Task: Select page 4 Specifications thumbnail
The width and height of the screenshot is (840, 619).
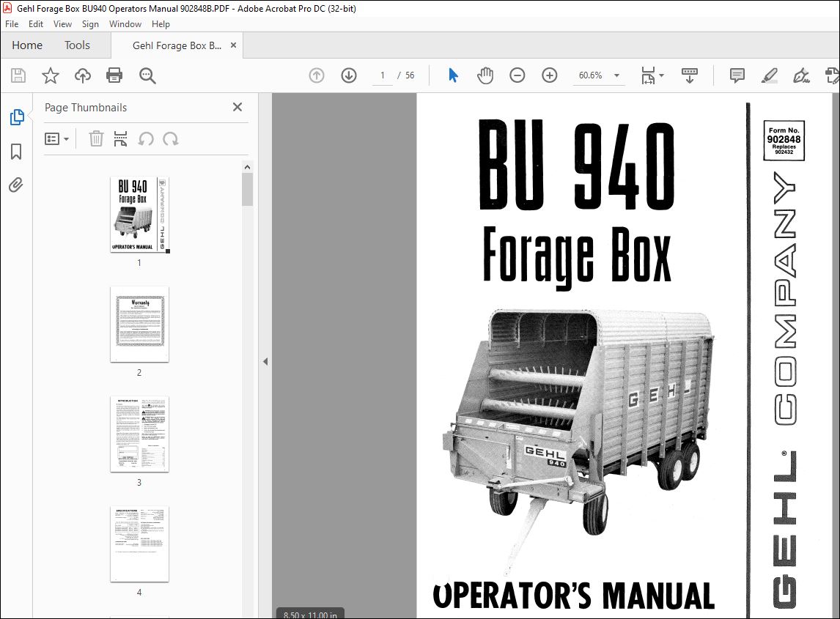Action: (x=139, y=544)
